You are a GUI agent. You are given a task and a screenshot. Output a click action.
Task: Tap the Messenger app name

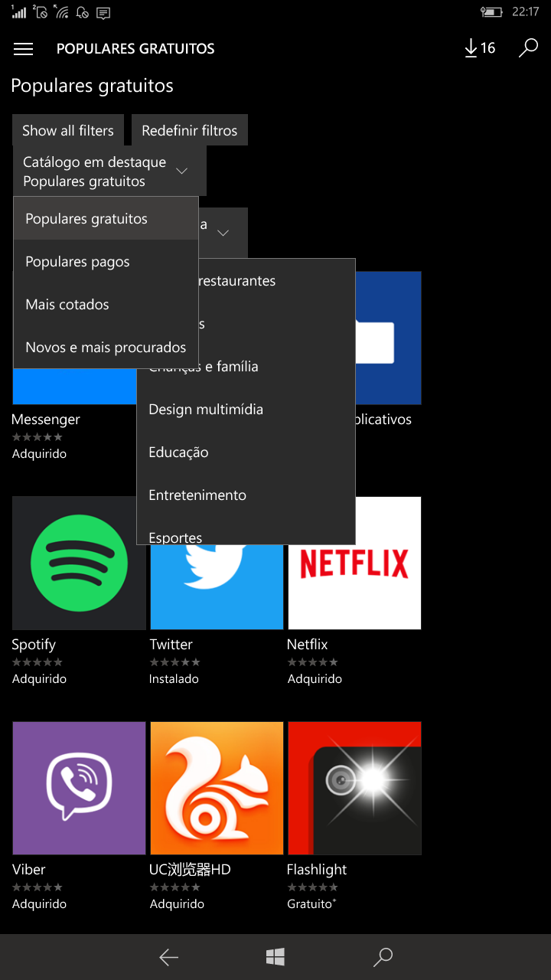point(46,420)
